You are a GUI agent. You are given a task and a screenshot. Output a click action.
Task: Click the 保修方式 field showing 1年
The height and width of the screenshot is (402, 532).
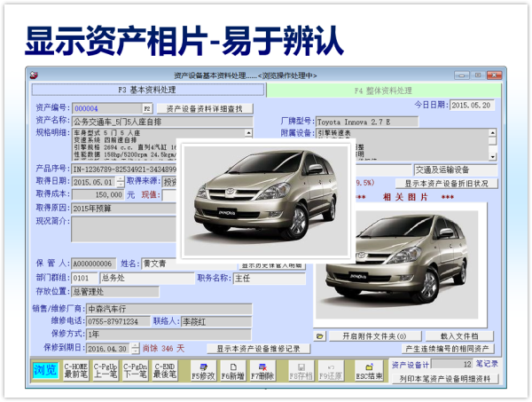(x=169, y=334)
